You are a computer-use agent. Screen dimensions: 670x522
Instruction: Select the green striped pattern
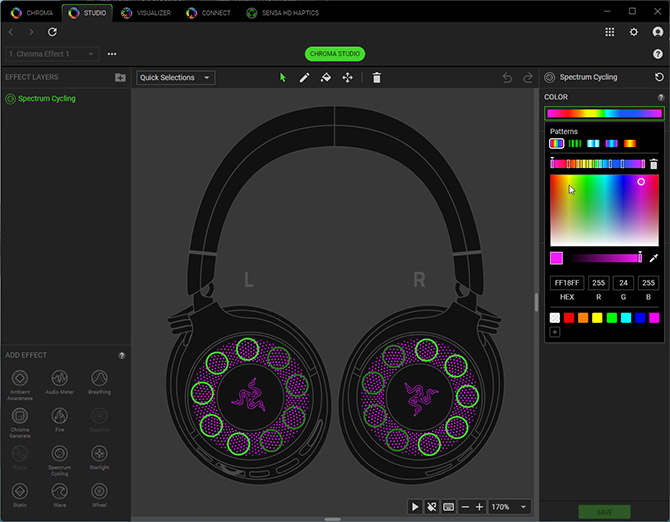[x=575, y=144]
